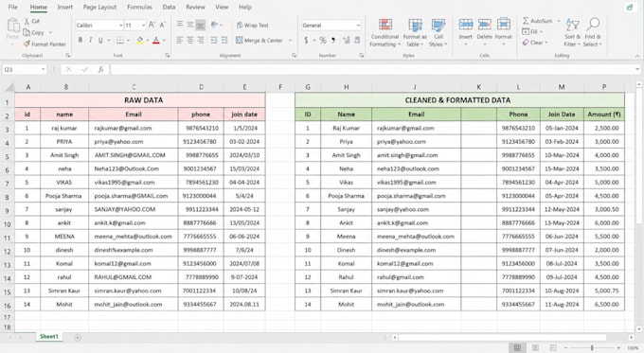This screenshot has width=644, height=353.
Task: Switch to Page Layout view in status bar
Action: [535, 347]
